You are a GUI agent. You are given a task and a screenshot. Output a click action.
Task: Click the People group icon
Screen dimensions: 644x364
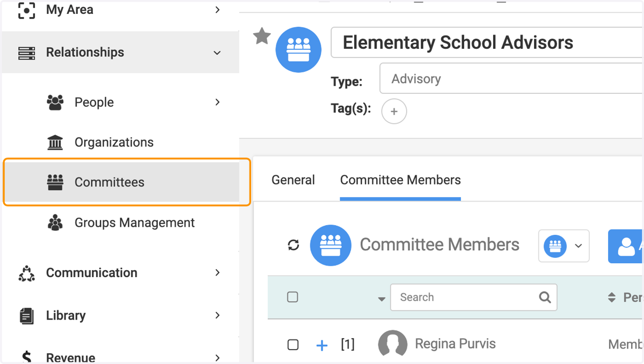pos(55,102)
